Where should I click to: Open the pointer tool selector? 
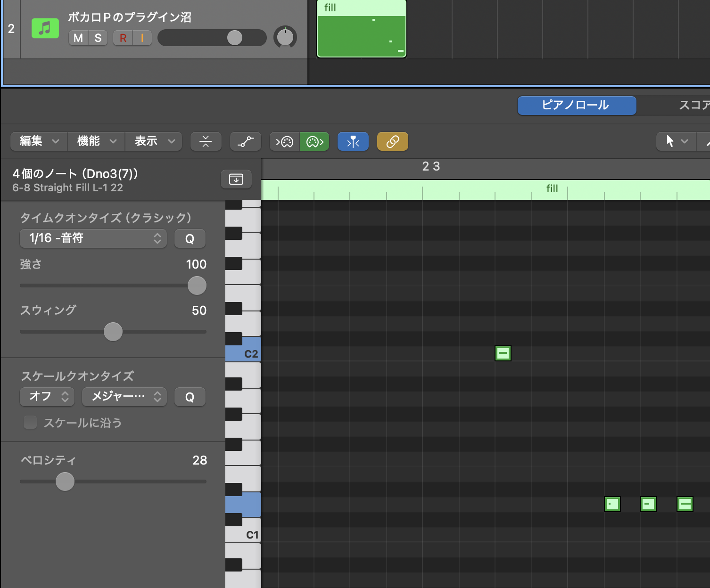(x=676, y=141)
